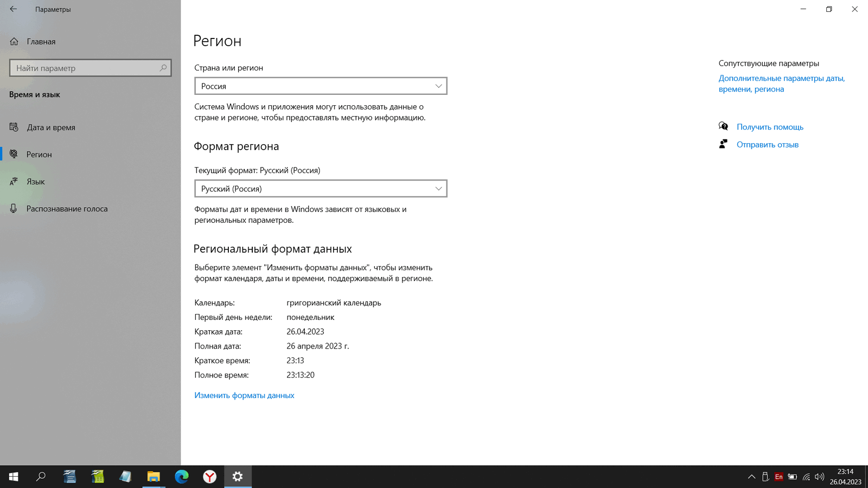The height and width of the screenshot is (488, 868).
Task: Go to Главная home page
Action: click(41, 42)
